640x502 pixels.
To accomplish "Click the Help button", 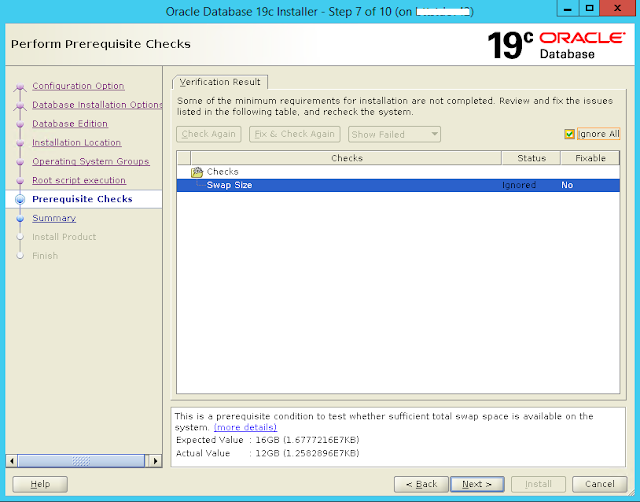I will pyautogui.click(x=40, y=484).
